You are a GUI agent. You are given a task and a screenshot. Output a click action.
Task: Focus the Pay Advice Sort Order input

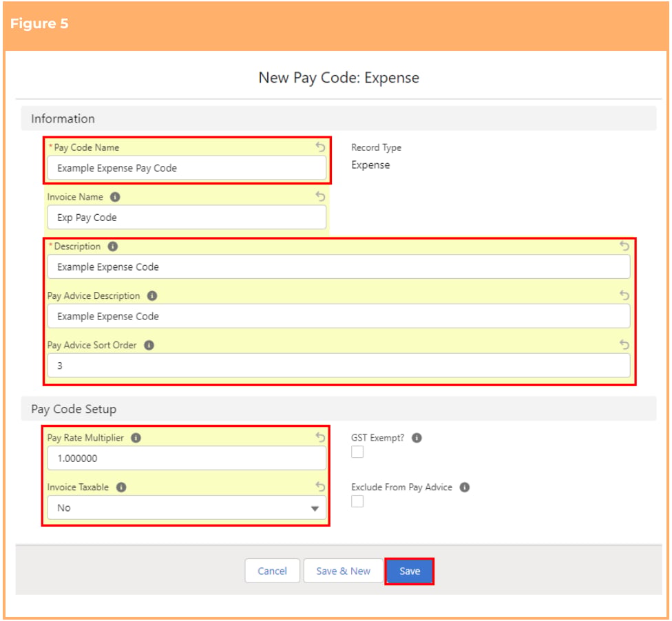(339, 366)
